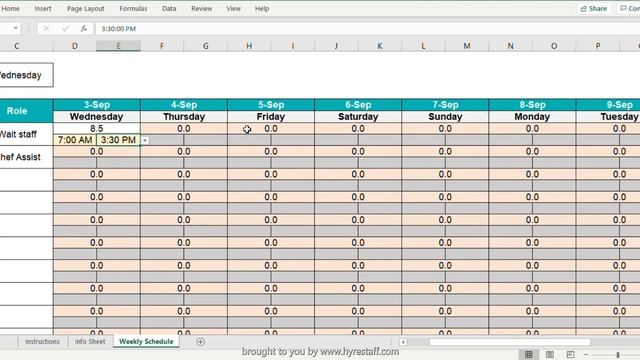Image resolution: width=640 pixels, height=360 pixels.
Task: Click the Chef Assist role cell
Action: tap(26, 157)
